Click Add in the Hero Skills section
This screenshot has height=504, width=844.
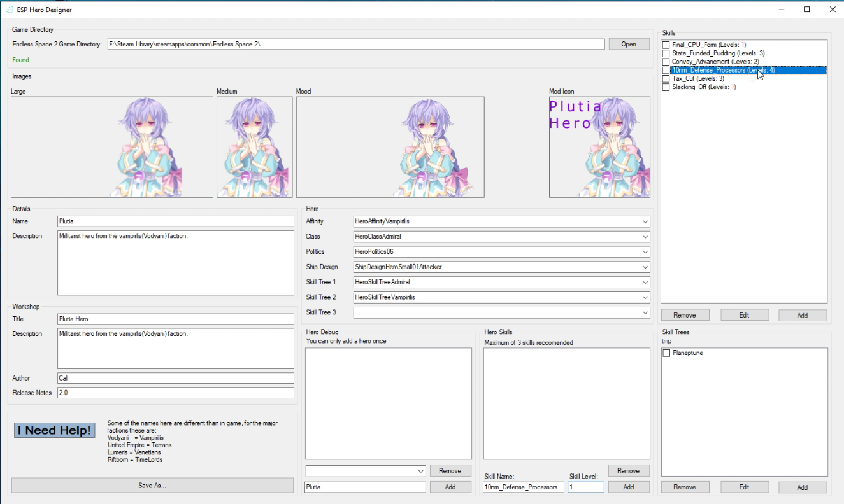[628, 487]
